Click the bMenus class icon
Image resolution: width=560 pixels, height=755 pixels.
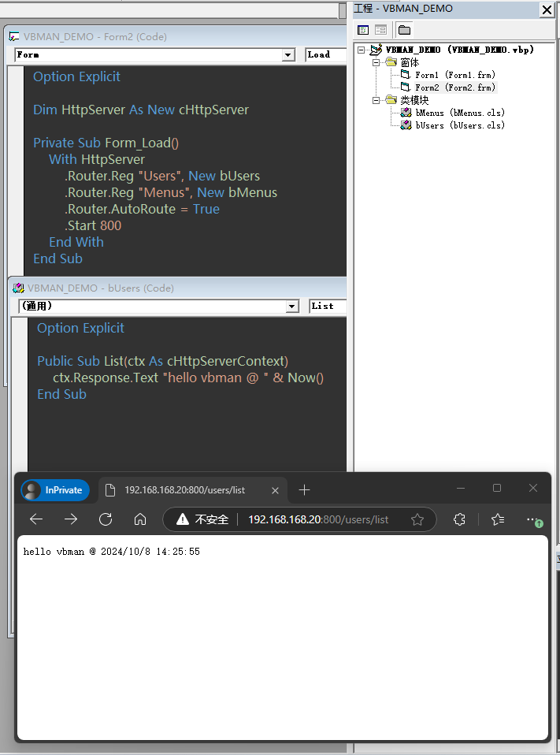[x=406, y=112]
